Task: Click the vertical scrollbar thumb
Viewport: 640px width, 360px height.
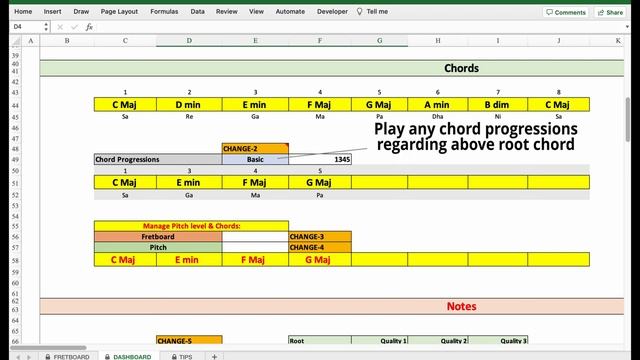Action: (627, 119)
